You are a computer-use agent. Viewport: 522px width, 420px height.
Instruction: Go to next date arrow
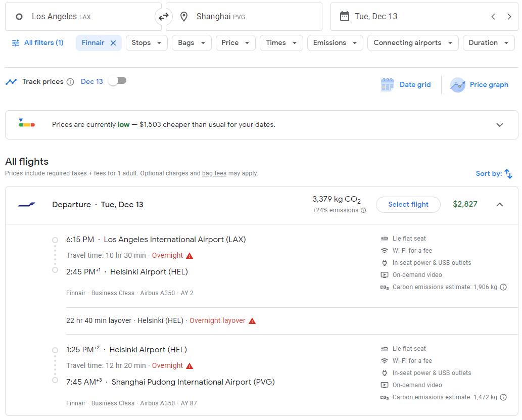point(509,17)
